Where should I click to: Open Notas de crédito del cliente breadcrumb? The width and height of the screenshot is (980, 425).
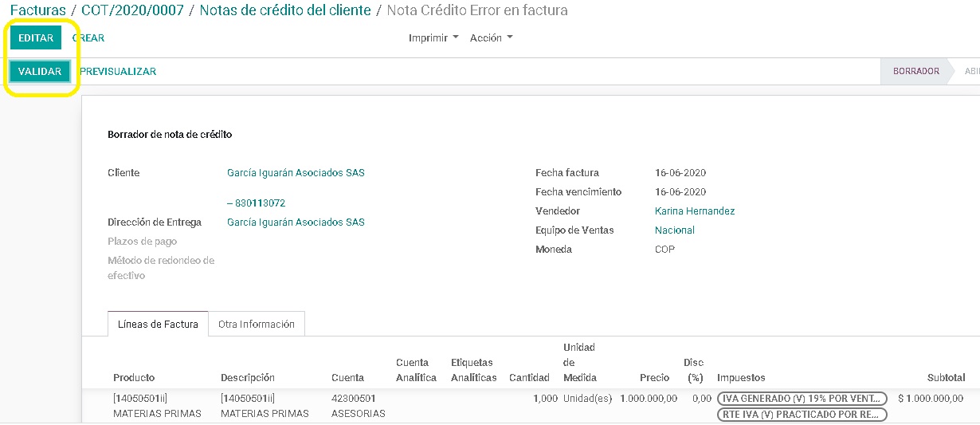tap(285, 10)
